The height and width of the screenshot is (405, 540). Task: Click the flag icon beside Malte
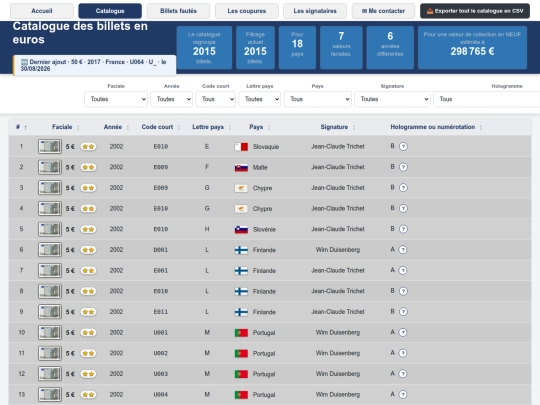(x=241, y=167)
